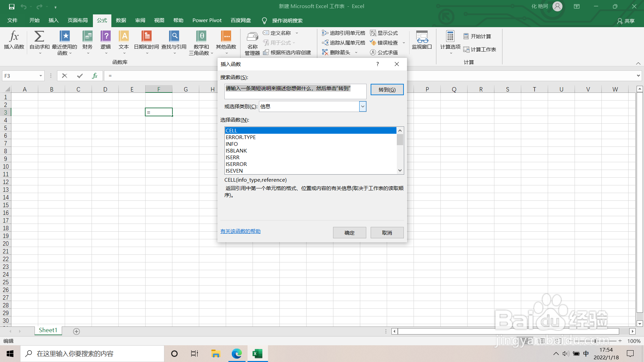The height and width of the screenshot is (362, 644).
Task: Select ISBLANK in the function list
Action: coord(236,150)
